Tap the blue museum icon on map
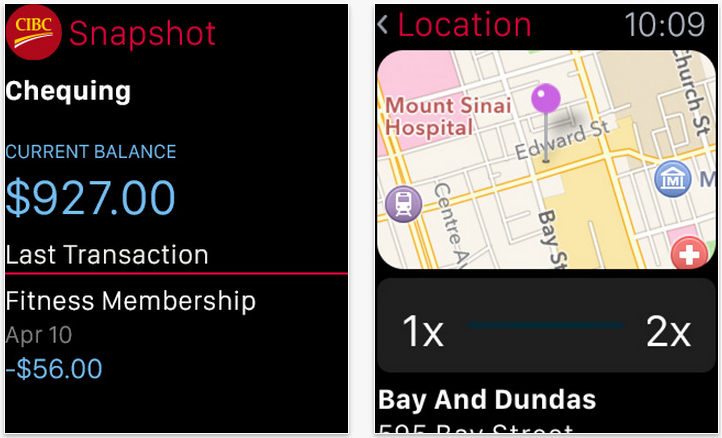This screenshot has width=722, height=438. coord(673,180)
